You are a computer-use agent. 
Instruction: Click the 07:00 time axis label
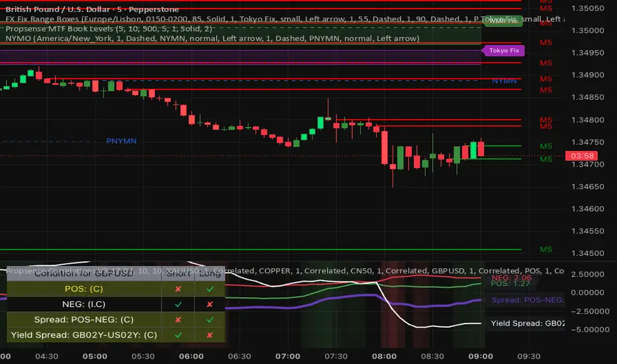[x=287, y=357]
